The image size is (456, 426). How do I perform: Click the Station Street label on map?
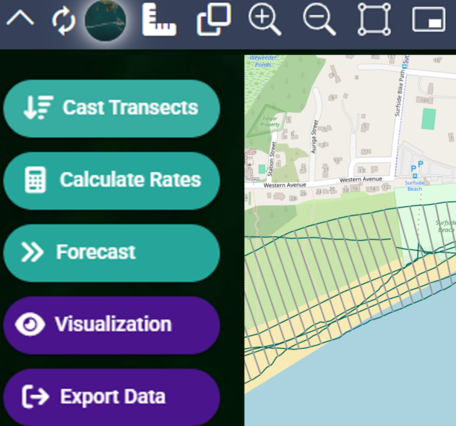pos(272,159)
